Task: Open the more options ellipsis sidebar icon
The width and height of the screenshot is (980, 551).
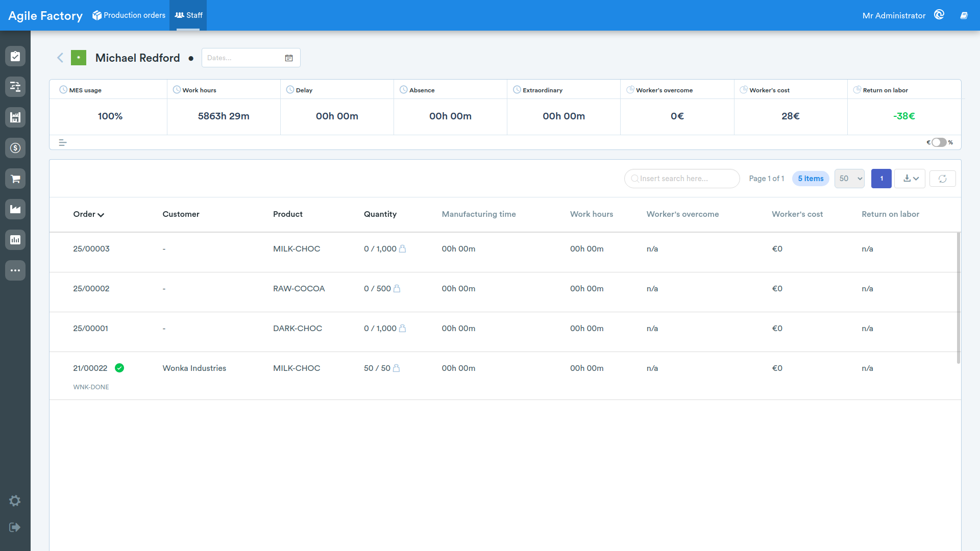Action: click(x=15, y=270)
